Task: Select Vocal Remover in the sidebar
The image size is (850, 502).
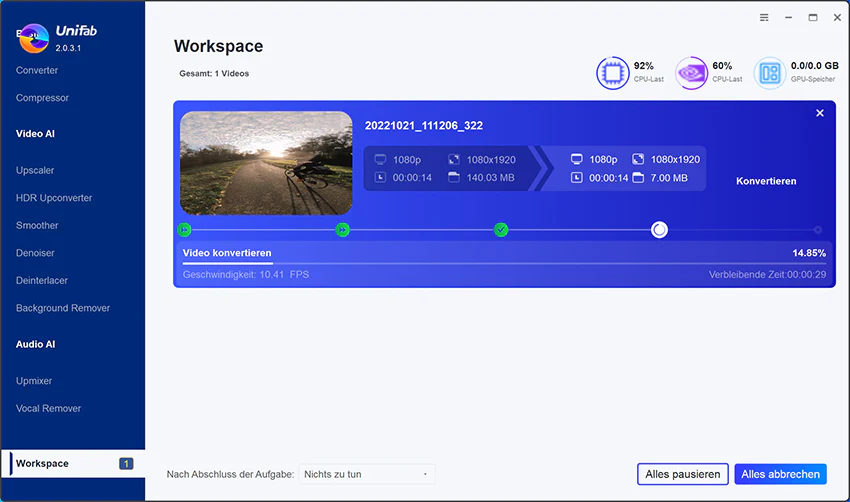Action: [x=48, y=408]
